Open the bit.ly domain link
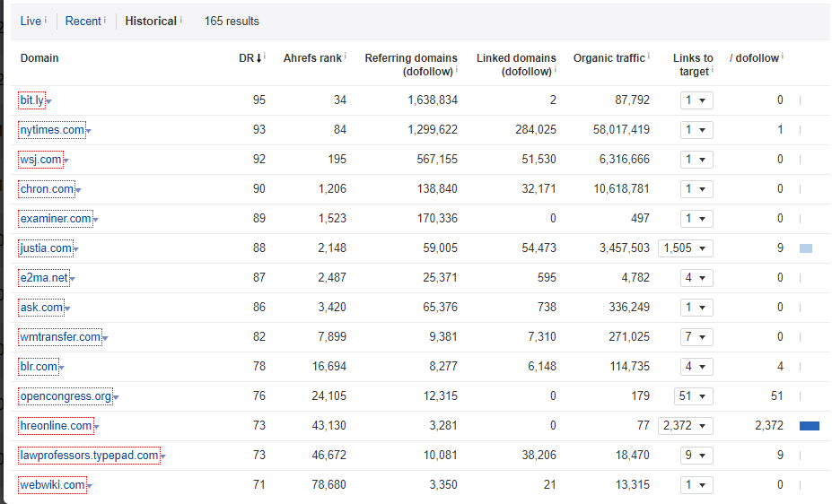The height and width of the screenshot is (504, 832). (31, 100)
